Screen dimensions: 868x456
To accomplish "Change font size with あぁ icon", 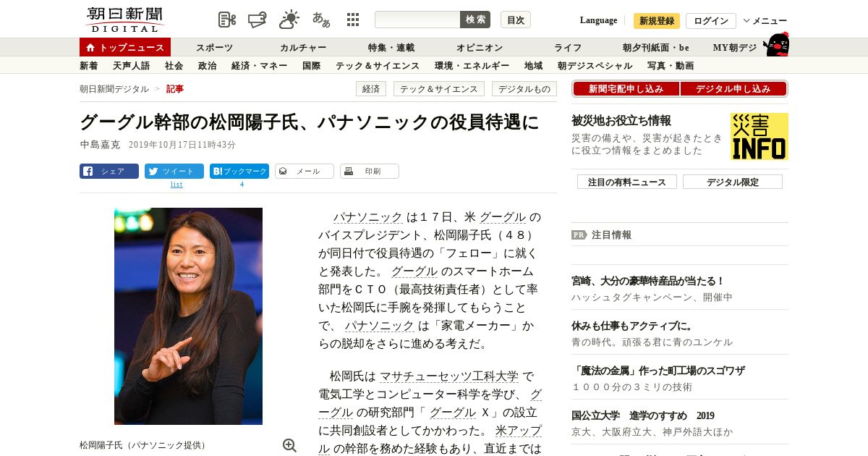I will [321, 20].
